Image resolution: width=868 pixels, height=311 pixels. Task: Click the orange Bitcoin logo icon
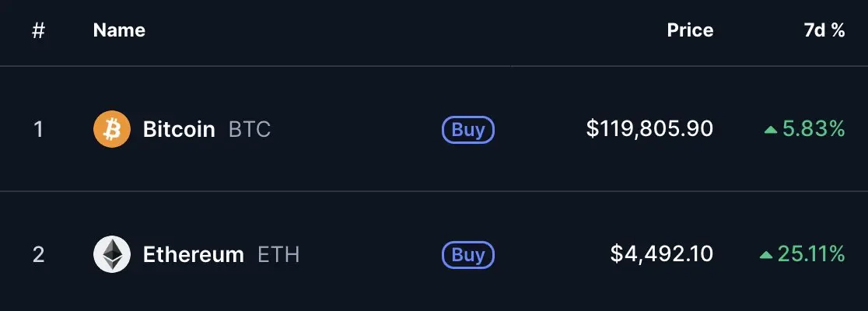coord(112,129)
